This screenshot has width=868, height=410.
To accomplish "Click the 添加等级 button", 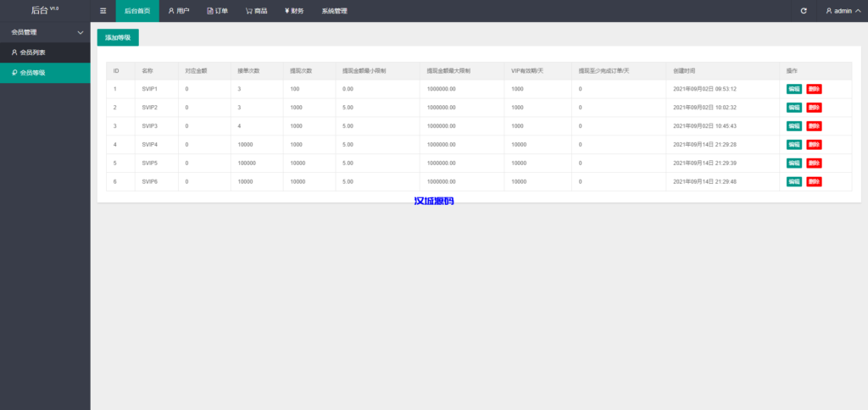I will (118, 37).
